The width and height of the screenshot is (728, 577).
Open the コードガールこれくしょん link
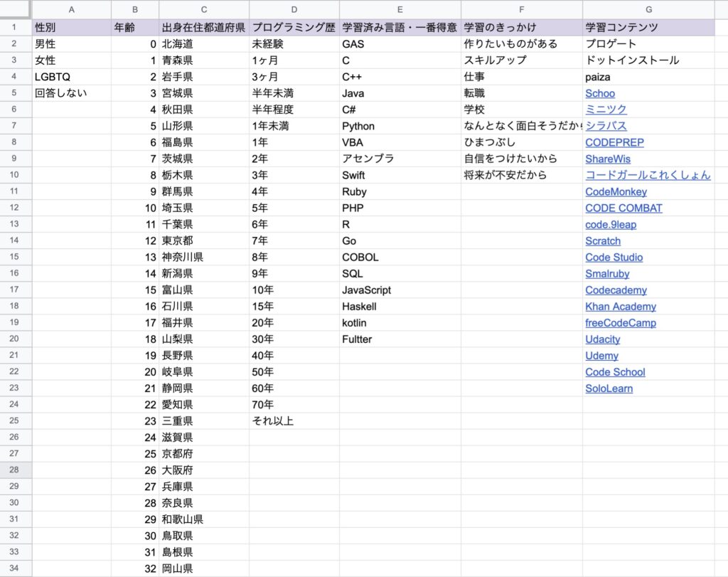tap(648, 175)
